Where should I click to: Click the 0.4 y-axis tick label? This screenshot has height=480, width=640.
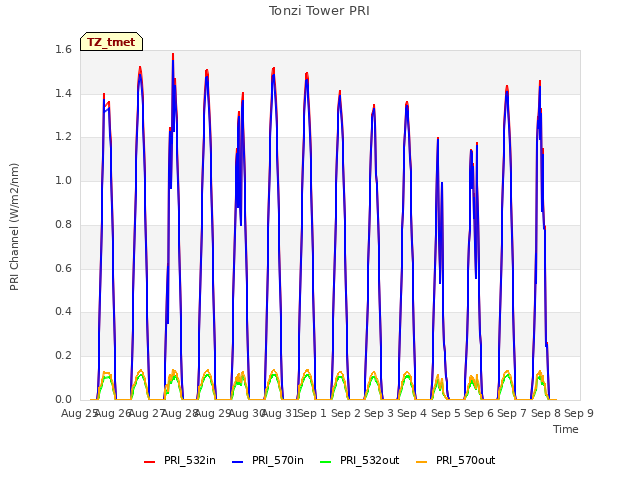[x=63, y=312]
